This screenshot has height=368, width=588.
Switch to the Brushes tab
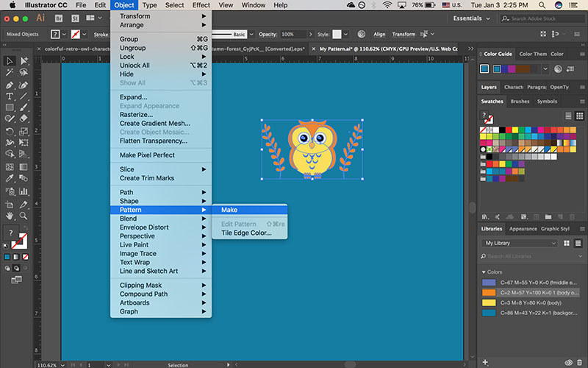click(520, 102)
